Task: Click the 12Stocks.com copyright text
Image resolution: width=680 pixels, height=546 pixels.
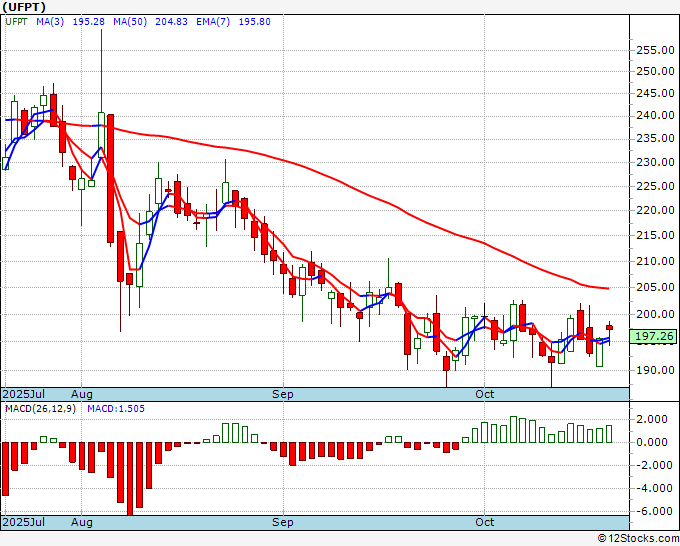Action: click(x=638, y=539)
